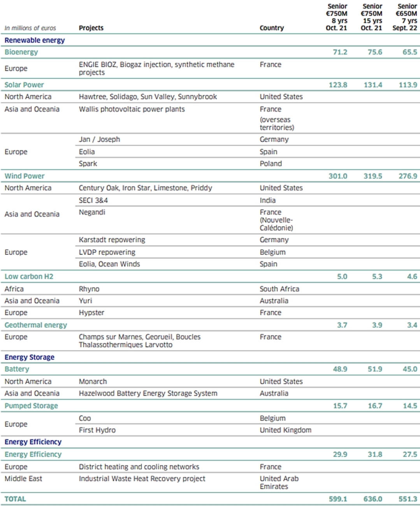The height and width of the screenshot is (506, 420).
Task: Select the Rhyno project under South Africa
Action: coord(90,288)
